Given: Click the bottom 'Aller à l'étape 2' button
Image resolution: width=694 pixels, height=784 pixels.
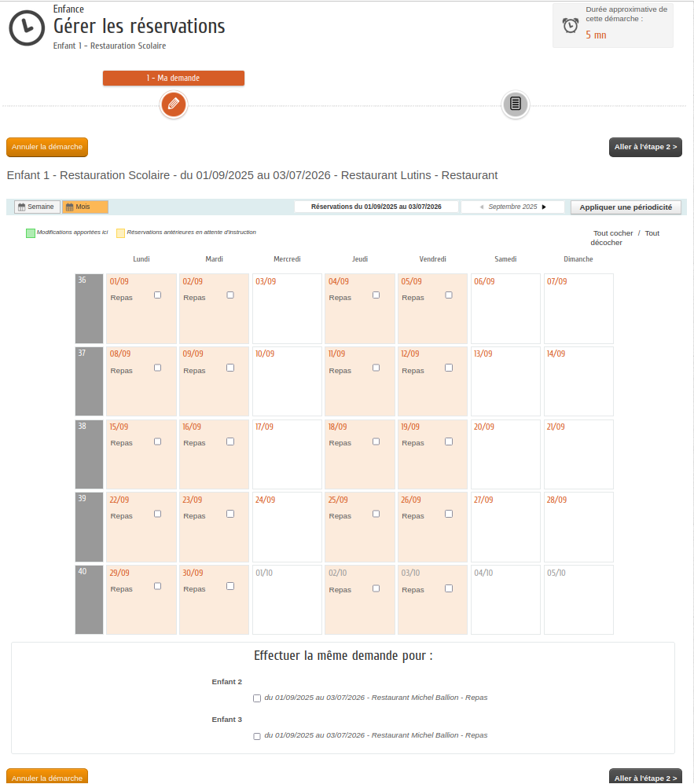Looking at the screenshot, I should (x=645, y=777).
